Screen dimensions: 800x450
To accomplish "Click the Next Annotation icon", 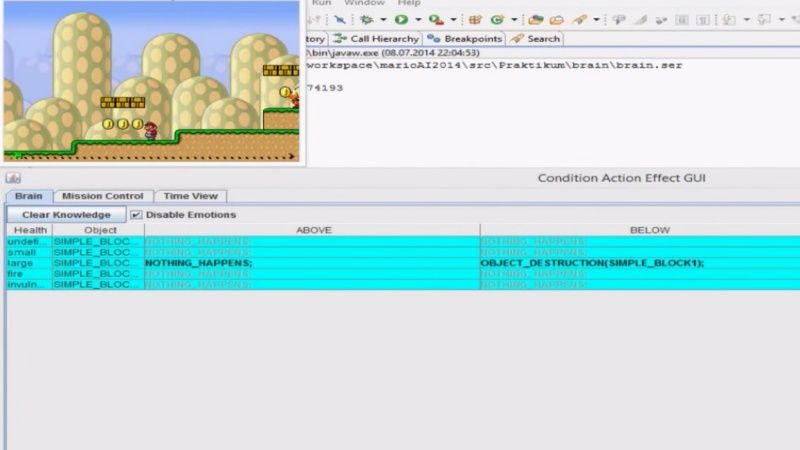I will (x=729, y=20).
